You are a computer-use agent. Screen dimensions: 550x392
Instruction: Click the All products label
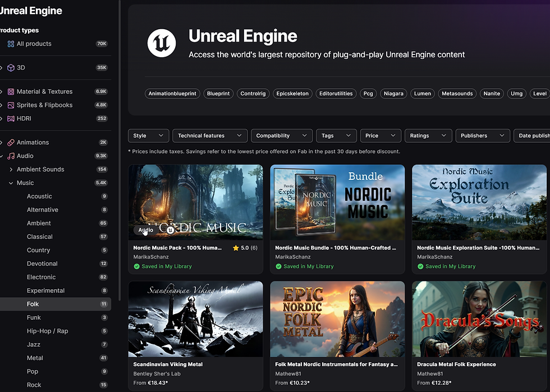tap(34, 44)
